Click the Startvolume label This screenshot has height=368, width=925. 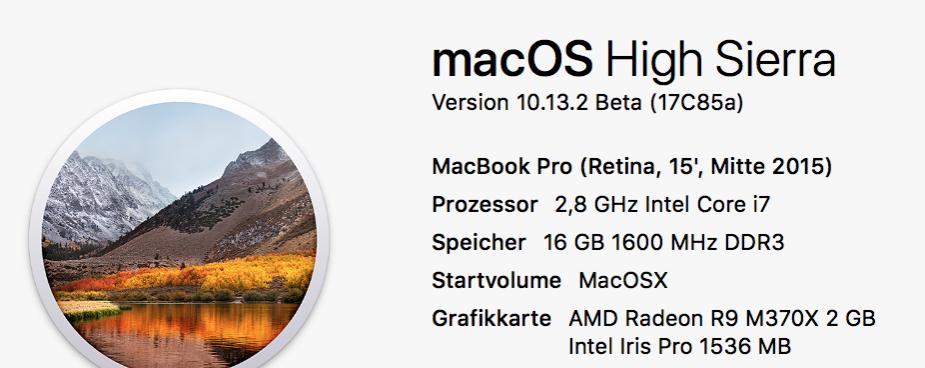[497, 281]
